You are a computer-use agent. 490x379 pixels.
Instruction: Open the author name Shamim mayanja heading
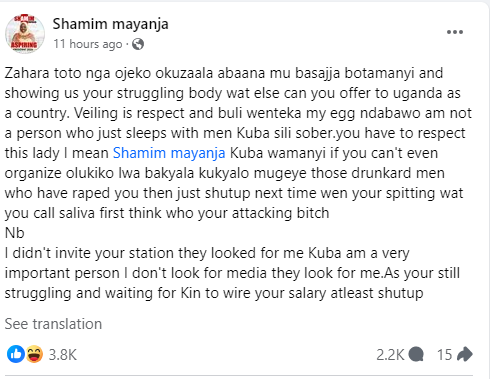pos(110,24)
